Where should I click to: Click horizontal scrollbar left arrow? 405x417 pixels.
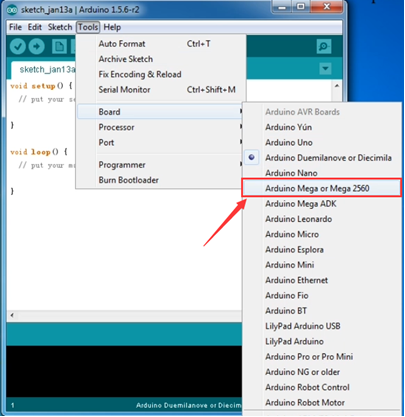pyautogui.click(x=12, y=315)
